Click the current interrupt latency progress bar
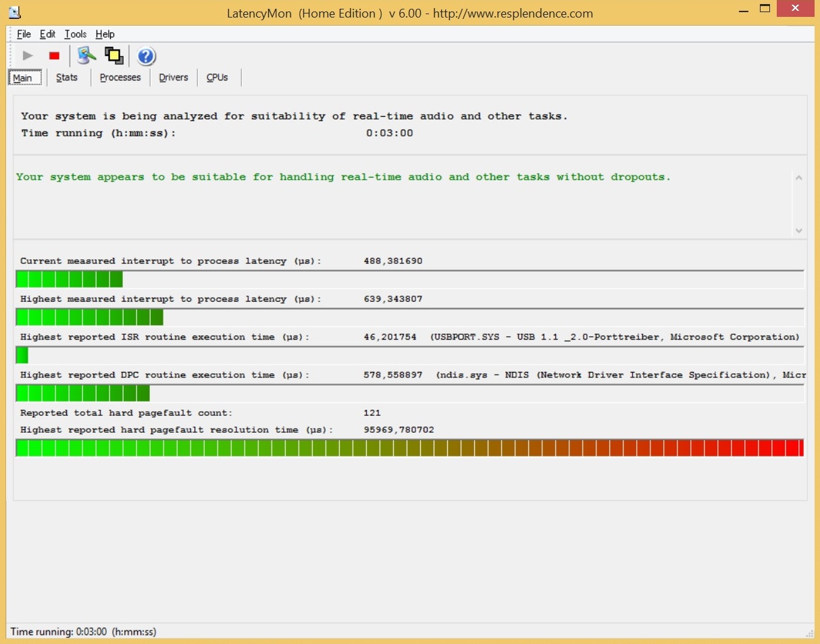 pyautogui.click(x=410, y=279)
